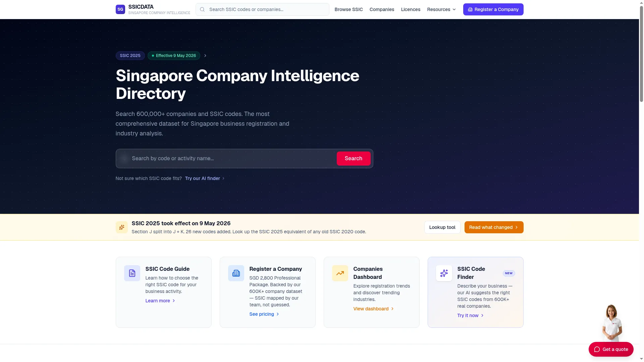This screenshot has height=362, width=644.
Task: Go to Companies in the navbar
Action: coord(382,9)
